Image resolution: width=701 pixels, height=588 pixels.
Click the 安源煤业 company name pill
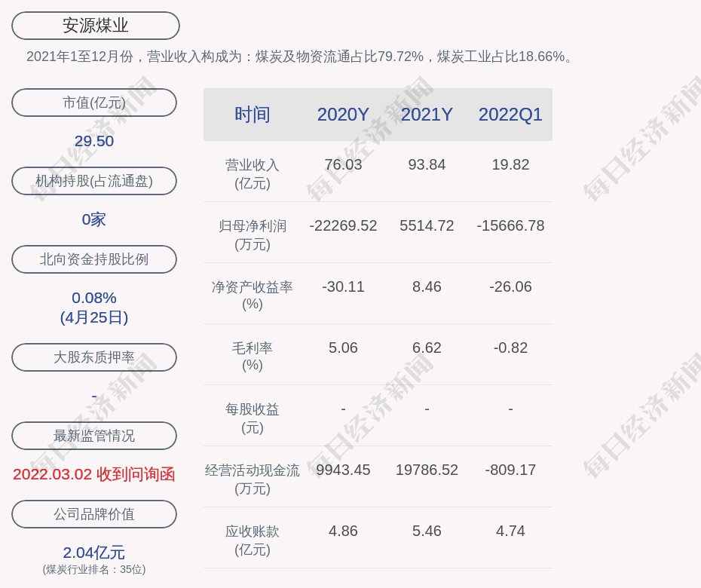(x=95, y=26)
